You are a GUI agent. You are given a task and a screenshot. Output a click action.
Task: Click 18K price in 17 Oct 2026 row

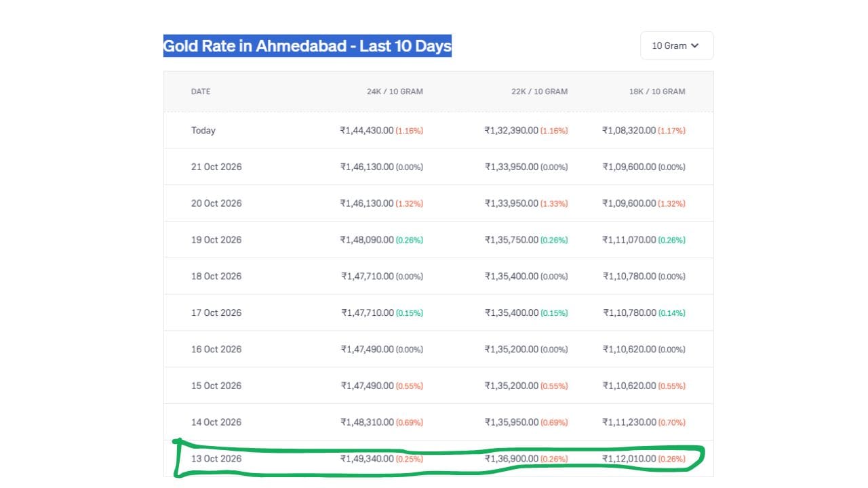click(x=629, y=312)
